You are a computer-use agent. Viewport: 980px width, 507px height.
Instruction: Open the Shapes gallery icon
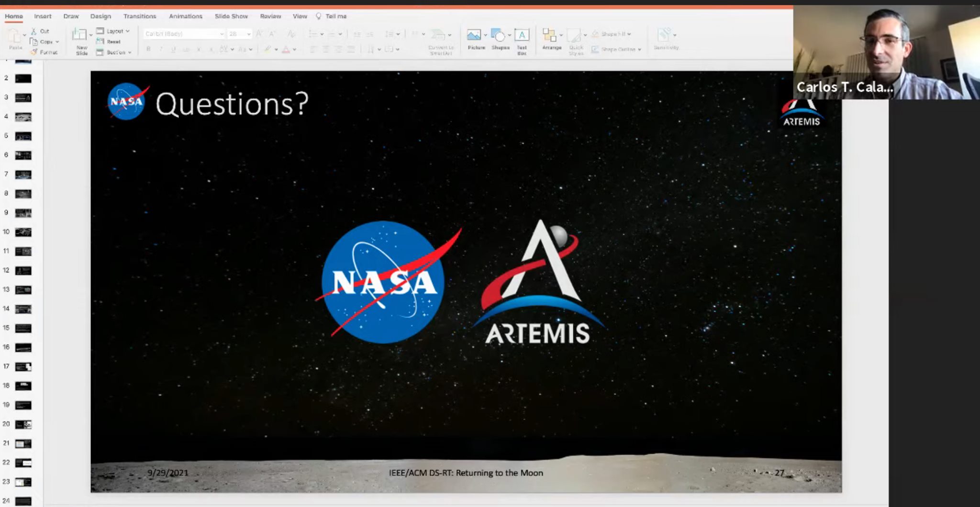pos(498,35)
